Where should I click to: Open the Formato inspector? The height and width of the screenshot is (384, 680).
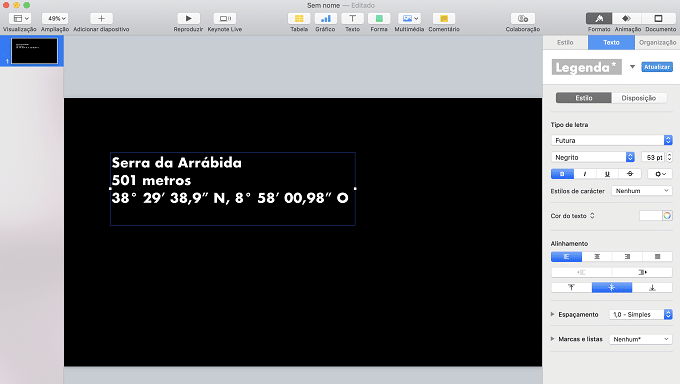point(599,19)
